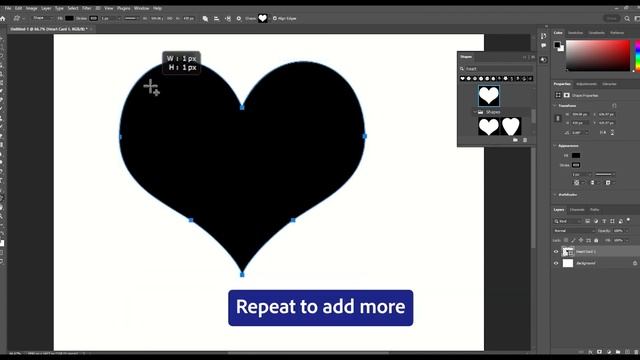This screenshot has height=360, width=640.
Task: Switch to the Adjustments tab
Action: pyautogui.click(x=586, y=84)
